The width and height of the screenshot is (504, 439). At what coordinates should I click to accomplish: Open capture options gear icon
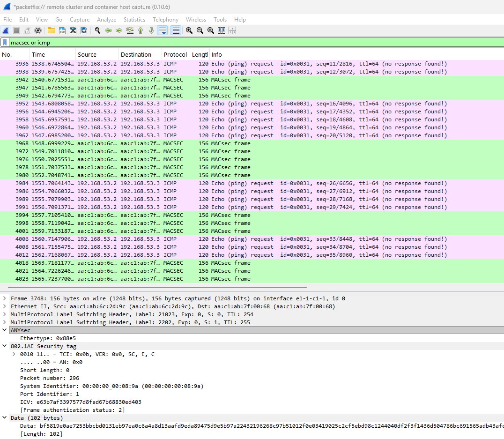click(38, 30)
